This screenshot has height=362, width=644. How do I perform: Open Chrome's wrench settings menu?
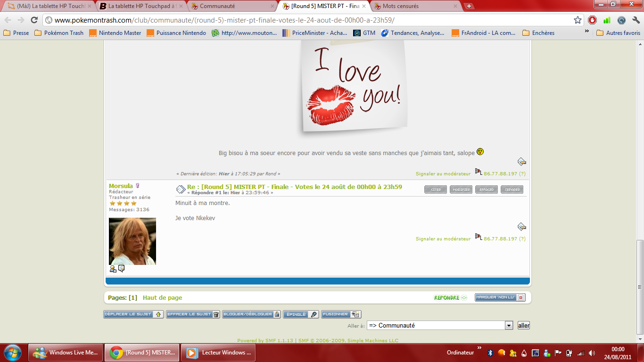tap(636, 20)
